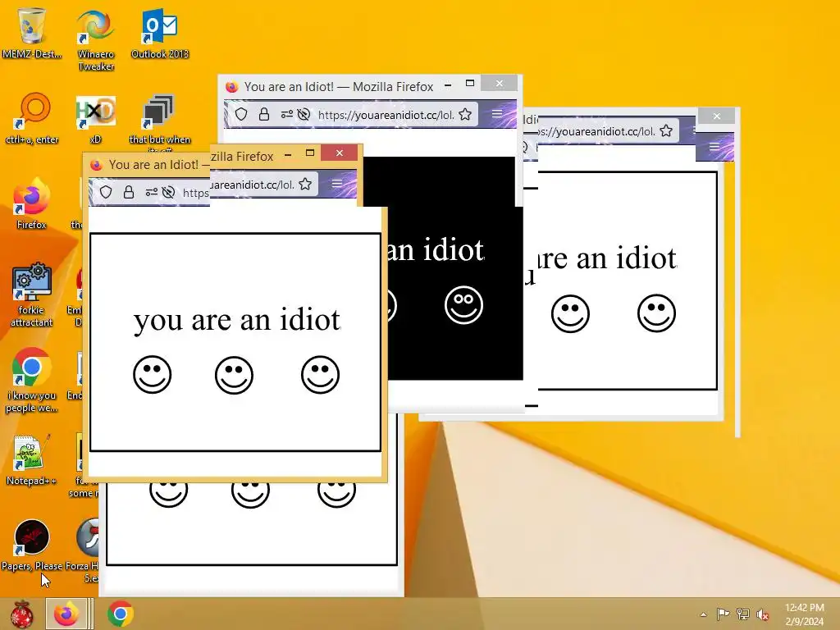The image size is (840, 630).
Task: Open the hamburger menu in the right Firefox window
Action: tap(714, 146)
